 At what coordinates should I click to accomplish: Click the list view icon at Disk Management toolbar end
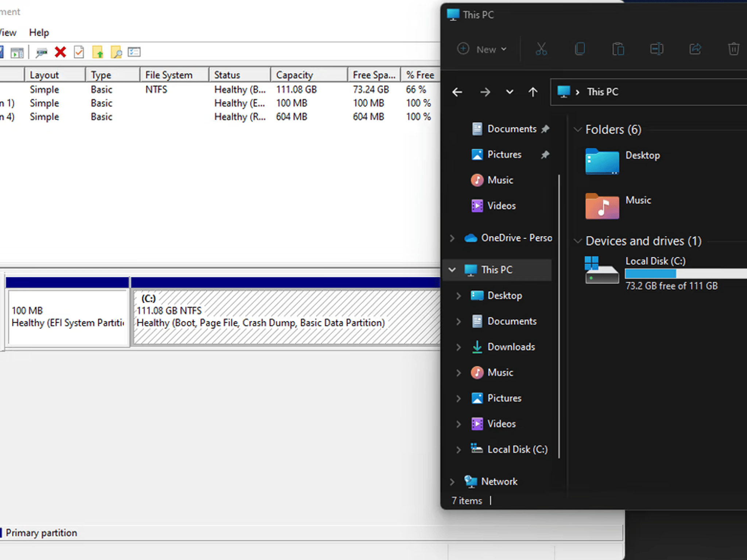[134, 52]
